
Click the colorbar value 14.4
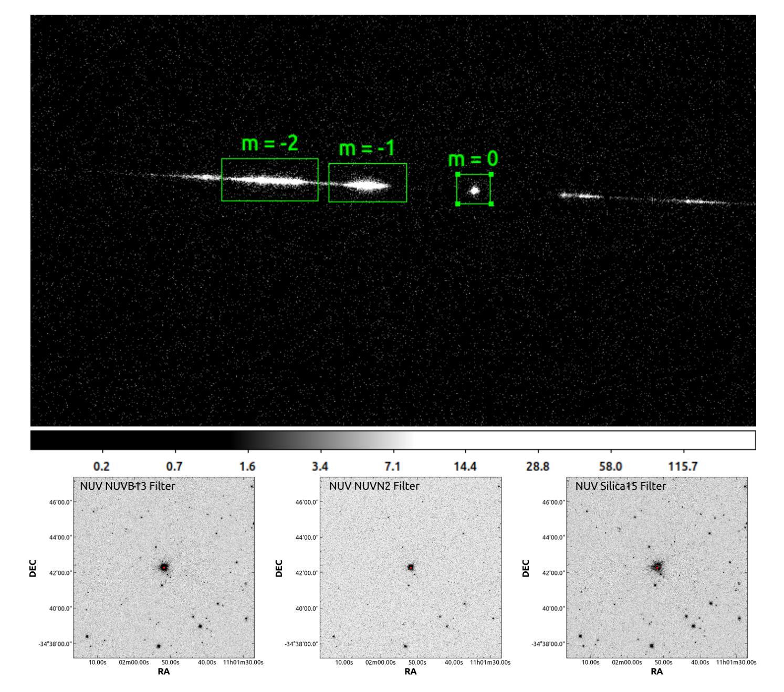tap(465, 466)
